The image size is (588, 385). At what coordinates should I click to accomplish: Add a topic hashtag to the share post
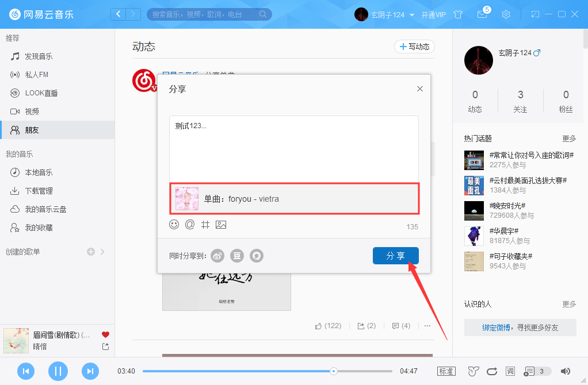(205, 225)
